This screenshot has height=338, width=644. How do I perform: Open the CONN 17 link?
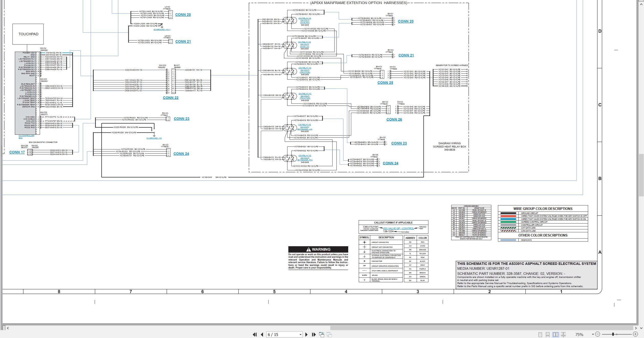coord(17,152)
